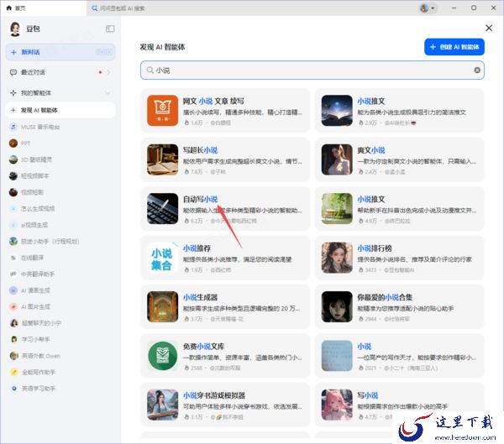This screenshot has width=504, height=444.
Task: Open the 小说推文 card about 简洁推文
Action: tap(400, 111)
